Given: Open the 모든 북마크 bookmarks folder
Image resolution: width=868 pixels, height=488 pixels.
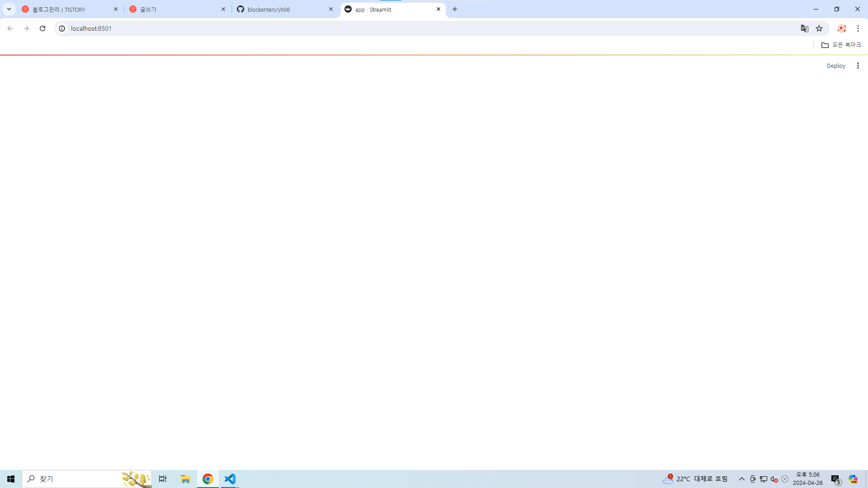Looking at the screenshot, I should [841, 45].
